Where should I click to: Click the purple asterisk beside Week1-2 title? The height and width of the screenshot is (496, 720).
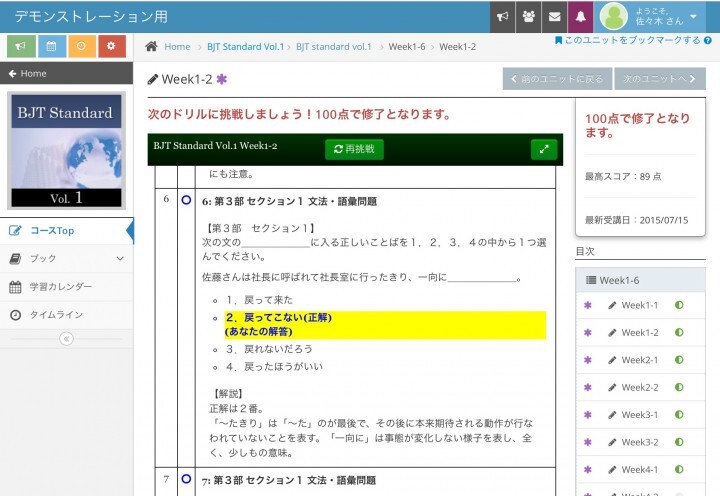click(x=222, y=79)
